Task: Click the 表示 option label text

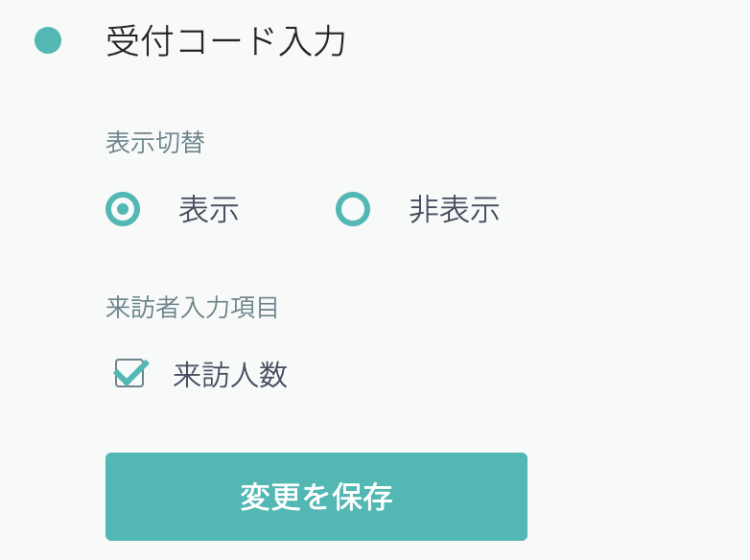Action: [208, 209]
